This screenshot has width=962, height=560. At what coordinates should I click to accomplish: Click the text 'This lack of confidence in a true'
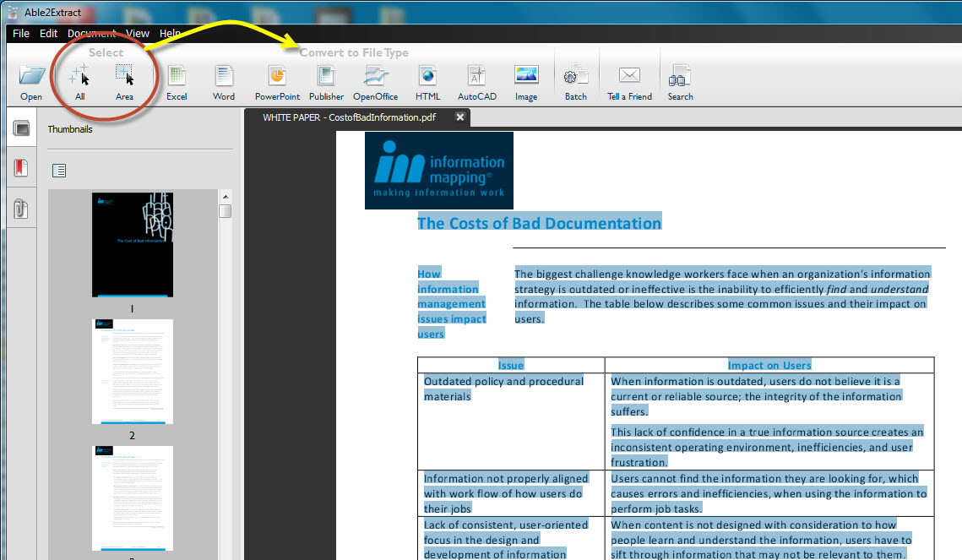(767, 447)
